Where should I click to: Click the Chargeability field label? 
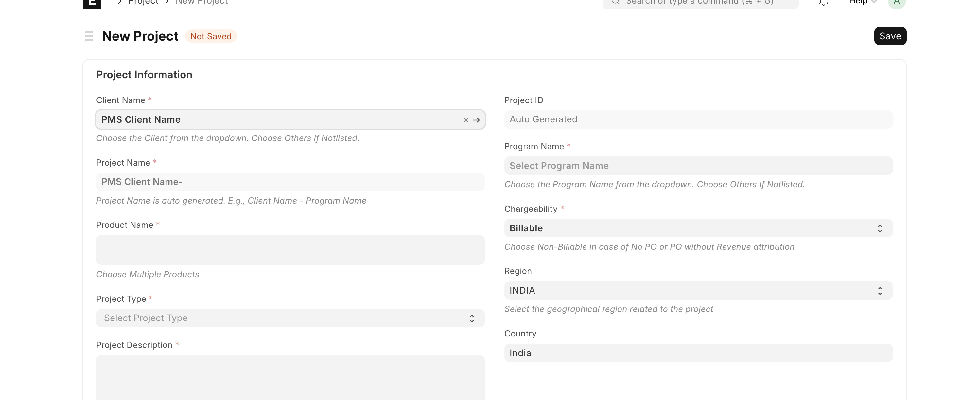[531, 209]
